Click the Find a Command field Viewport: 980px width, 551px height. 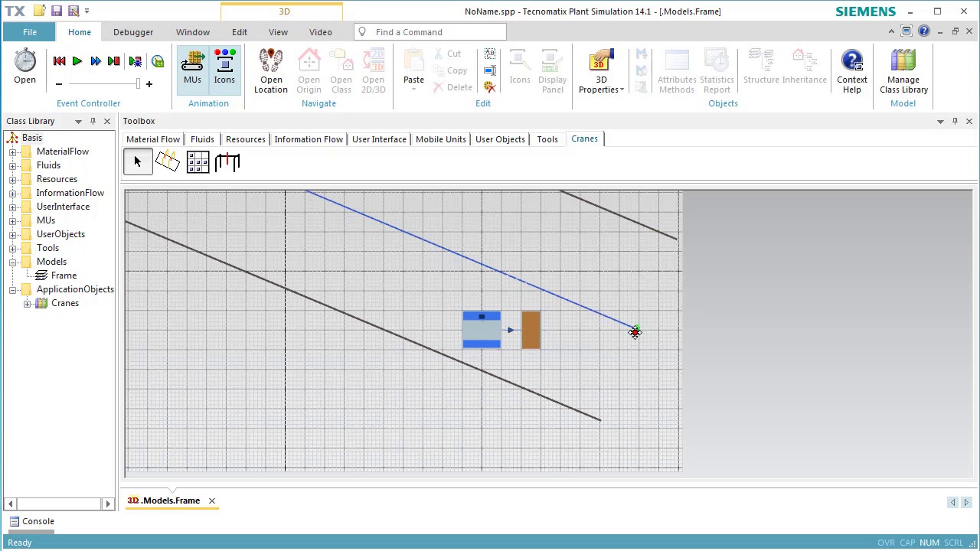pyautogui.click(x=430, y=32)
